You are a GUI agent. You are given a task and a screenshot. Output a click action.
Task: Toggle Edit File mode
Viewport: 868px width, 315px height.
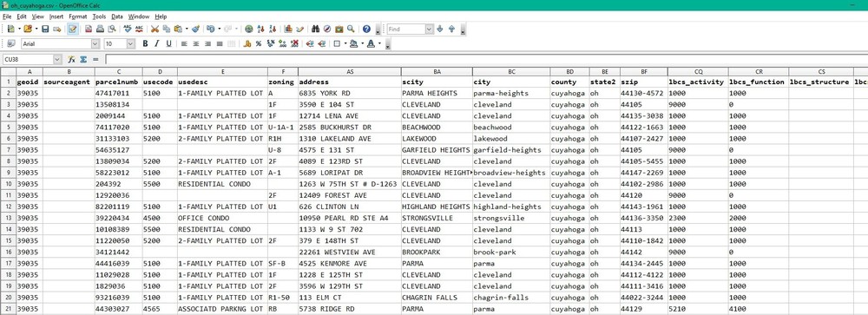pos(73,29)
